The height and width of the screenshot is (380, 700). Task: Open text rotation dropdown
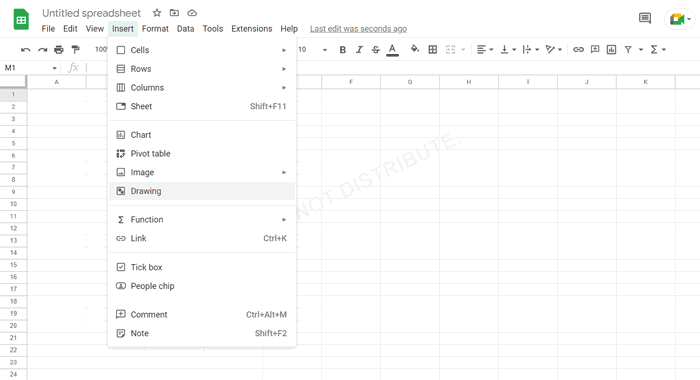(554, 50)
